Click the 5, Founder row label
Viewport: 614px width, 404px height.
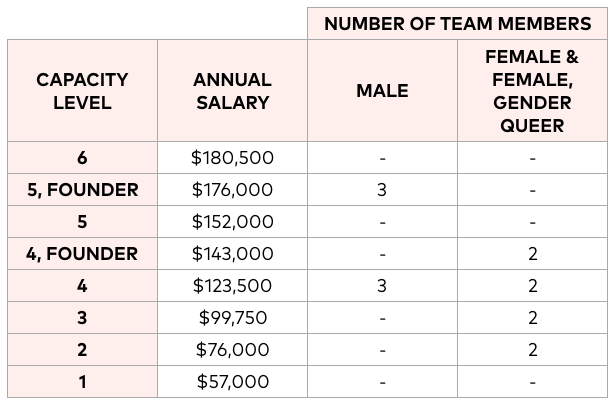click(x=83, y=190)
